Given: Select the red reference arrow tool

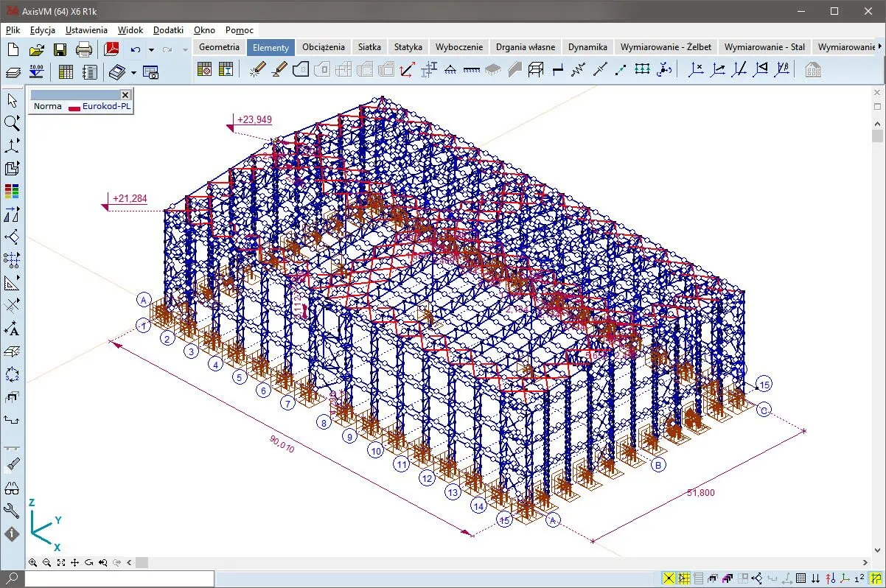Looking at the screenshot, I should pyautogui.click(x=407, y=70).
